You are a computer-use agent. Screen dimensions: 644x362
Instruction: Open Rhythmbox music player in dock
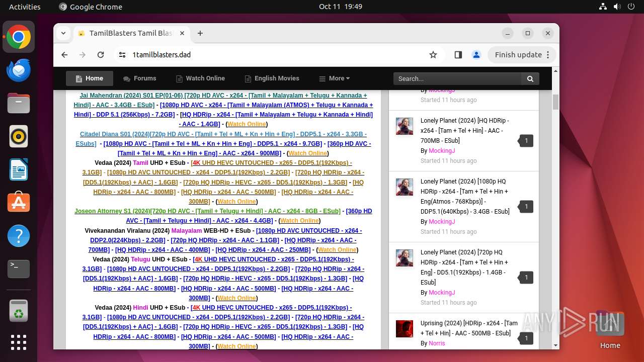tap(19, 136)
